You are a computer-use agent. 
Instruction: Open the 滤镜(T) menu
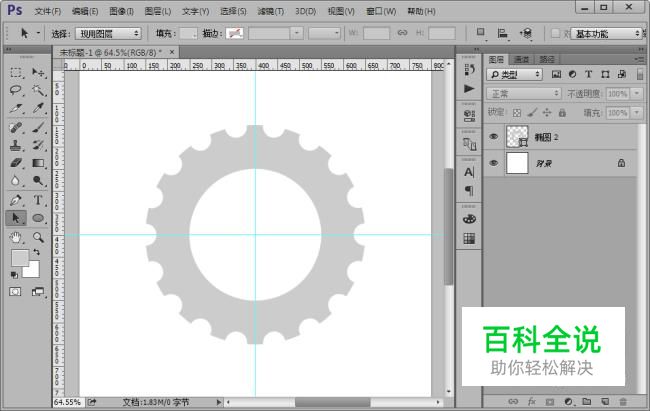point(270,11)
